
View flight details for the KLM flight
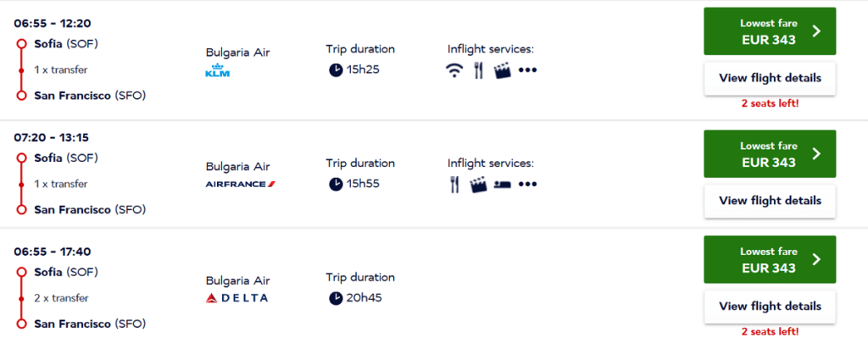770,78
